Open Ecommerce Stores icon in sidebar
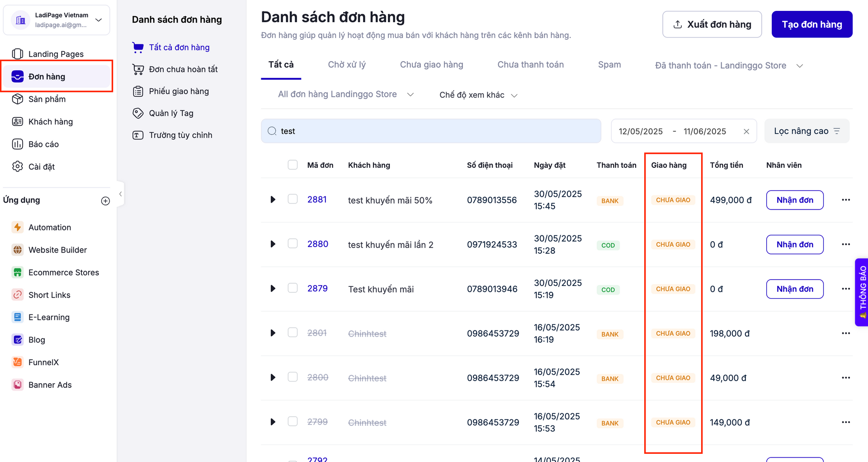The height and width of the screenshot is (462, 868). [x=17, y=272]
